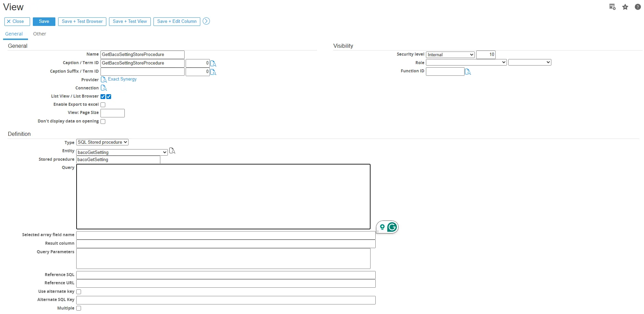Switch to the Other tab

point(39,34)
